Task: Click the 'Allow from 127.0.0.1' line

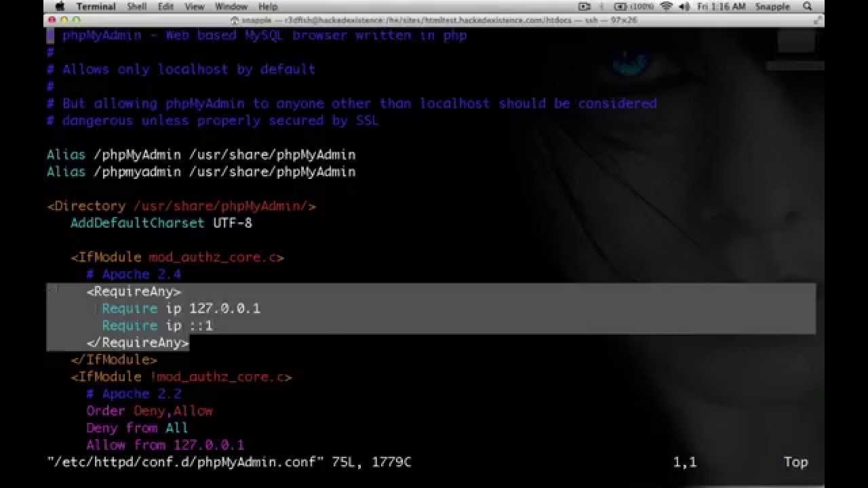Action: tap(165, 445)
